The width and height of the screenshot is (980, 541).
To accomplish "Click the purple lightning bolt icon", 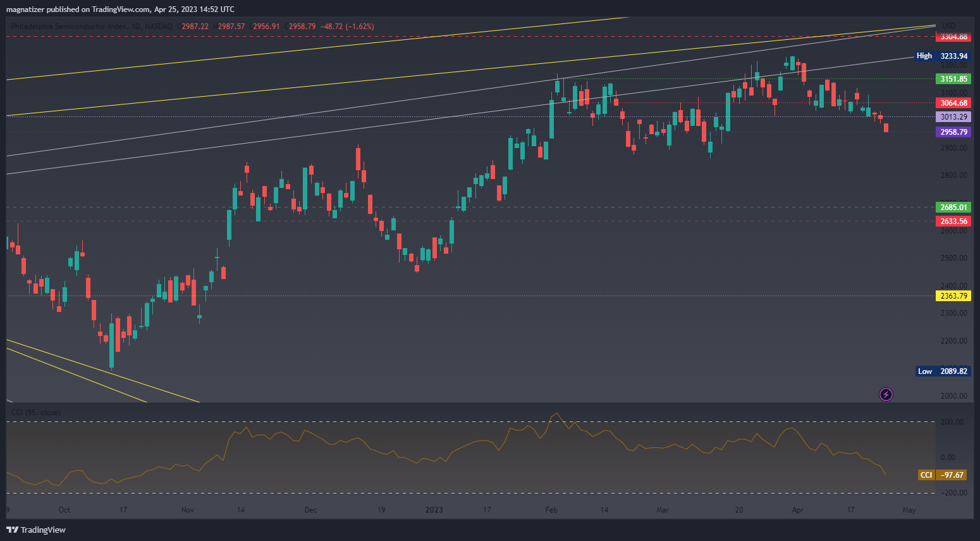I will tap(886, 395).
